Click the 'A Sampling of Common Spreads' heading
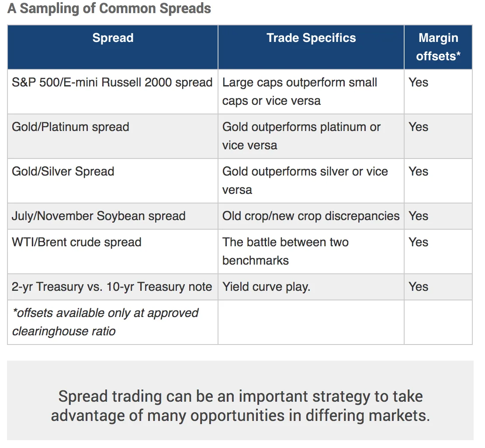The height and width of the screenshot is (448, 485). tap(109, 9)
